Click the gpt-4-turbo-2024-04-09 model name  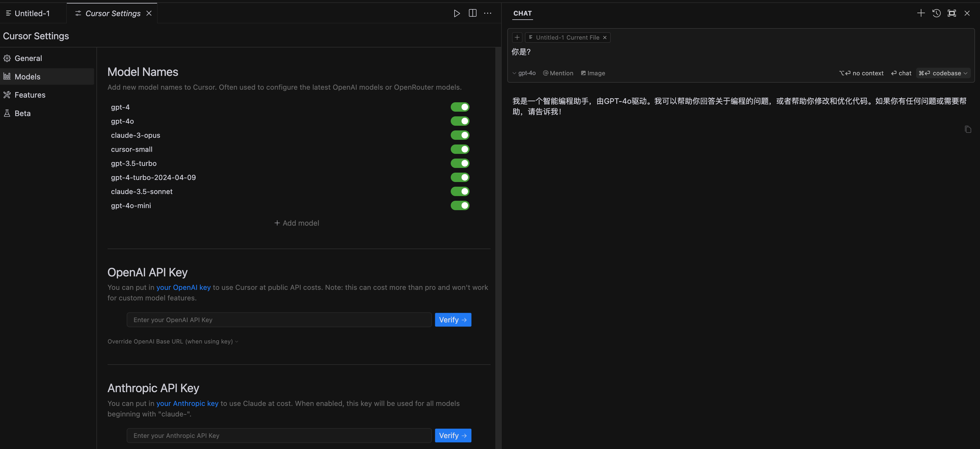click(153, 177)
